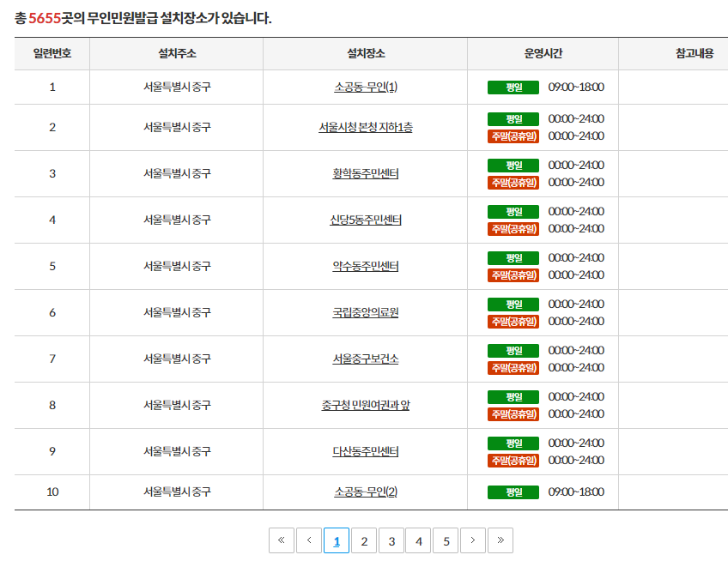The height and width of the screenshot is (561, 728).
Task: Open 중구청 민원여권과 앞 link
Action: point(366,406)
